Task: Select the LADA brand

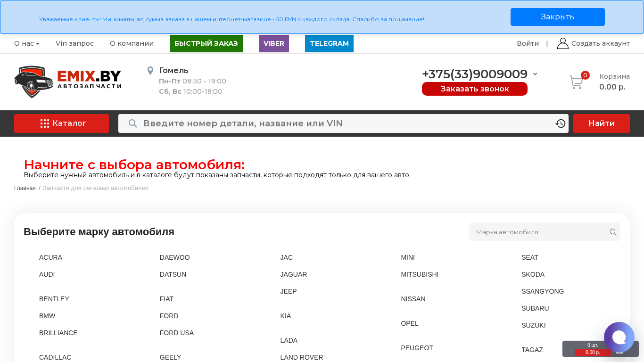Action: click(x=289, y=340)
